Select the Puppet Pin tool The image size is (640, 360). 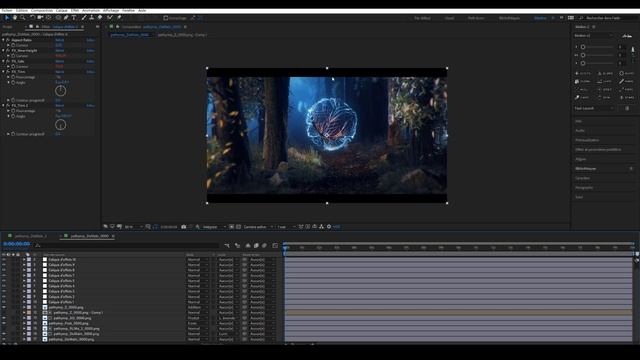click(119, 18)
